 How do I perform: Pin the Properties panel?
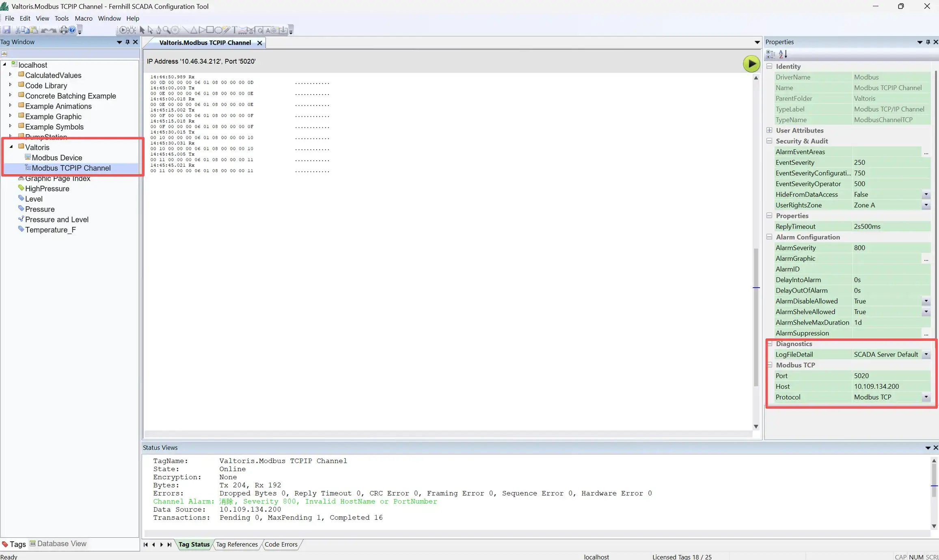coord(928,42)
